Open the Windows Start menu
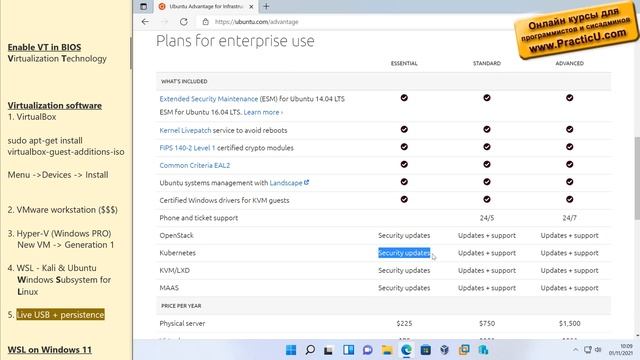640x360 pixels. coord(291,350)
